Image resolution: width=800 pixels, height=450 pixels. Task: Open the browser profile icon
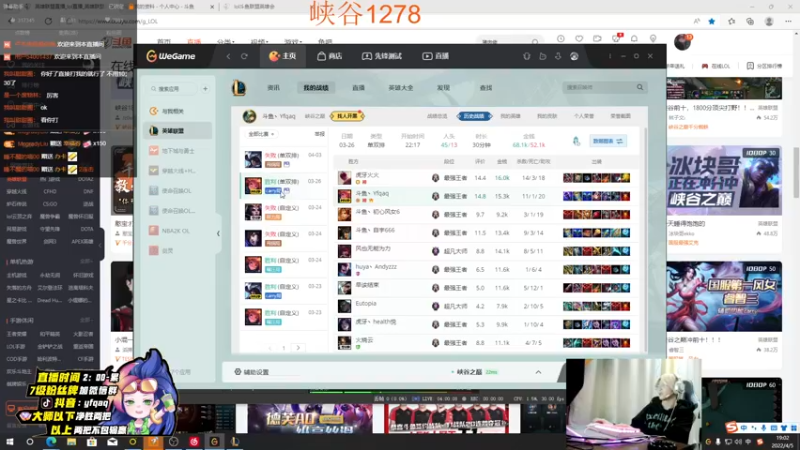tap(769, 21)
